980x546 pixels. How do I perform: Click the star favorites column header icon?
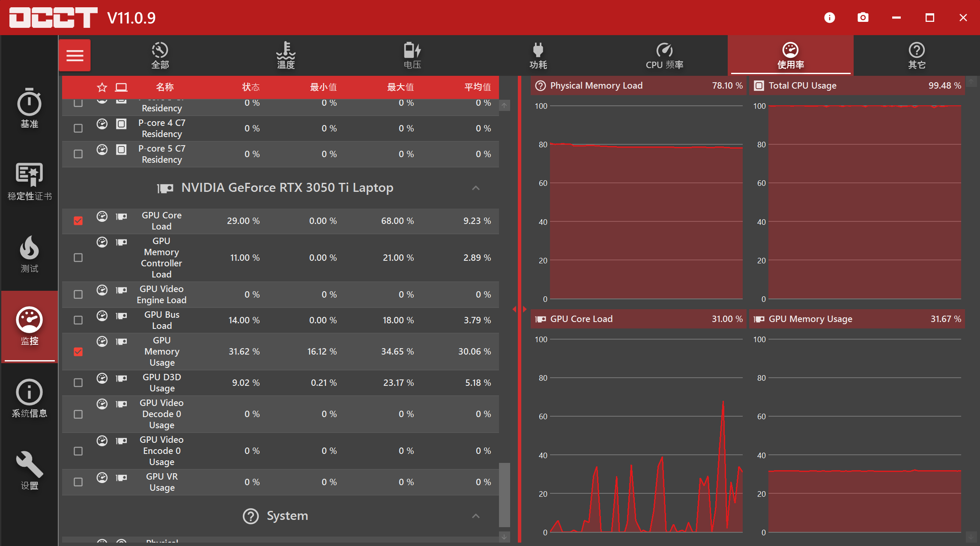[x=102, y=87]
